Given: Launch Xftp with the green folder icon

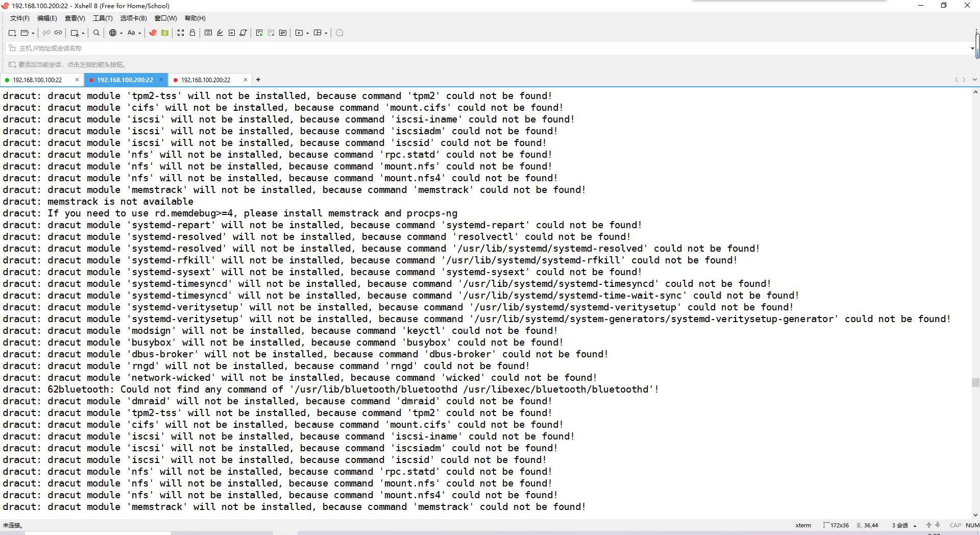Looking at the screenshot, I should pos(165,33).
